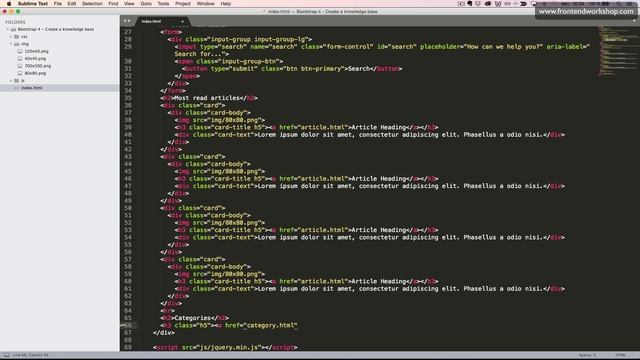Open the Window menu
The height and width of the screenshot is (360, 640).
click(205, 4)
